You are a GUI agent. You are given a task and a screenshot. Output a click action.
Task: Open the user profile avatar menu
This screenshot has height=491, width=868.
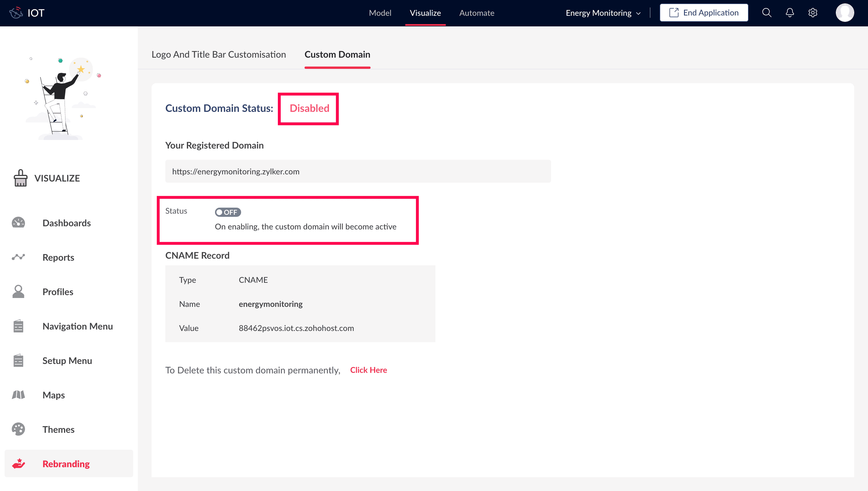[844, 13]
